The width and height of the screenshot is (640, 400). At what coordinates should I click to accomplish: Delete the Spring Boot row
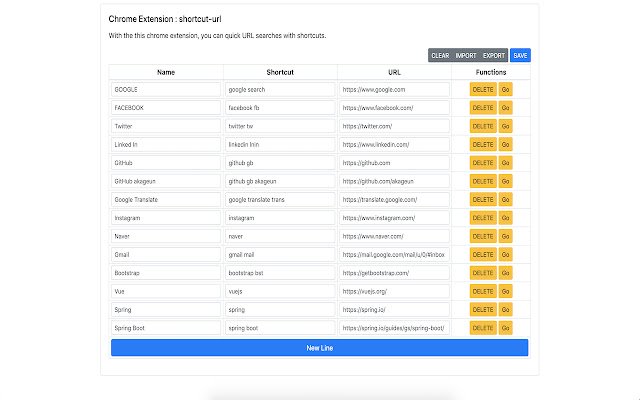tap(483, 328)
